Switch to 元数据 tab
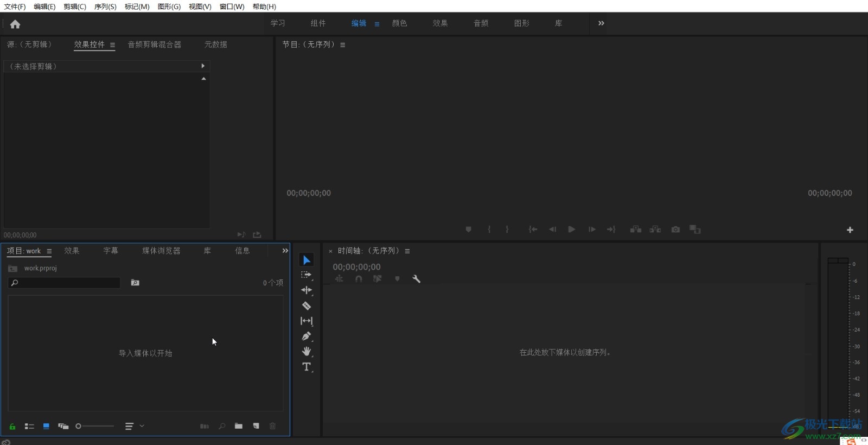The image size is (868, 445). click(x=216, y=44)
